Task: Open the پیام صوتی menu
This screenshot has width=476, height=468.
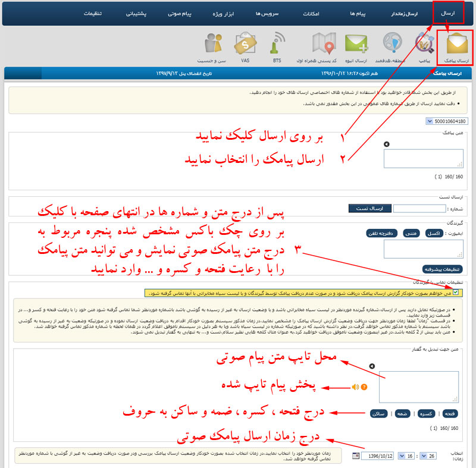Action: coord(180,14)
